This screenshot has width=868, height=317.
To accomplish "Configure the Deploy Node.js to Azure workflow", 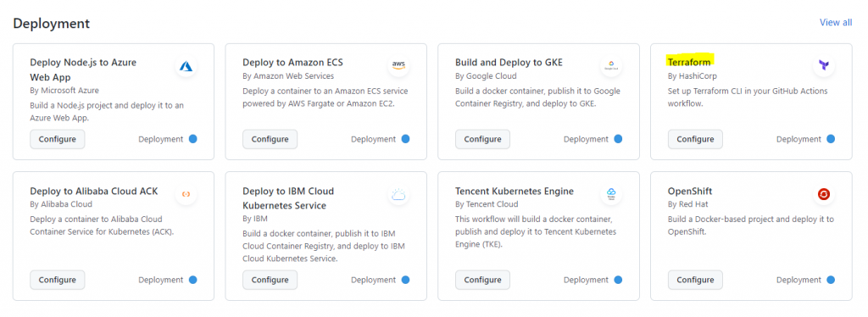I will [58, 139].
